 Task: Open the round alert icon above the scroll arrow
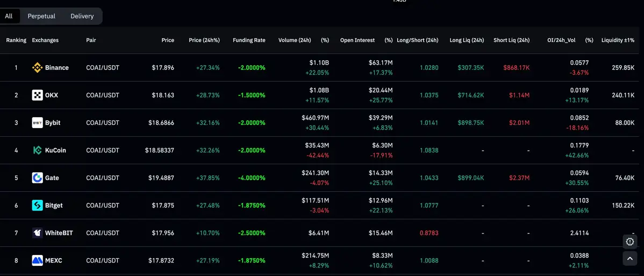pos(630,241)
